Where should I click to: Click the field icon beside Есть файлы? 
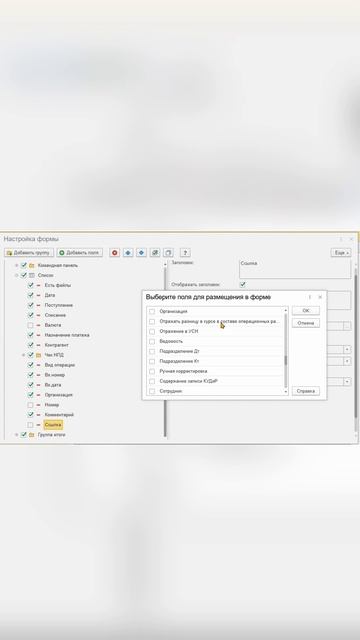[39, 285]
